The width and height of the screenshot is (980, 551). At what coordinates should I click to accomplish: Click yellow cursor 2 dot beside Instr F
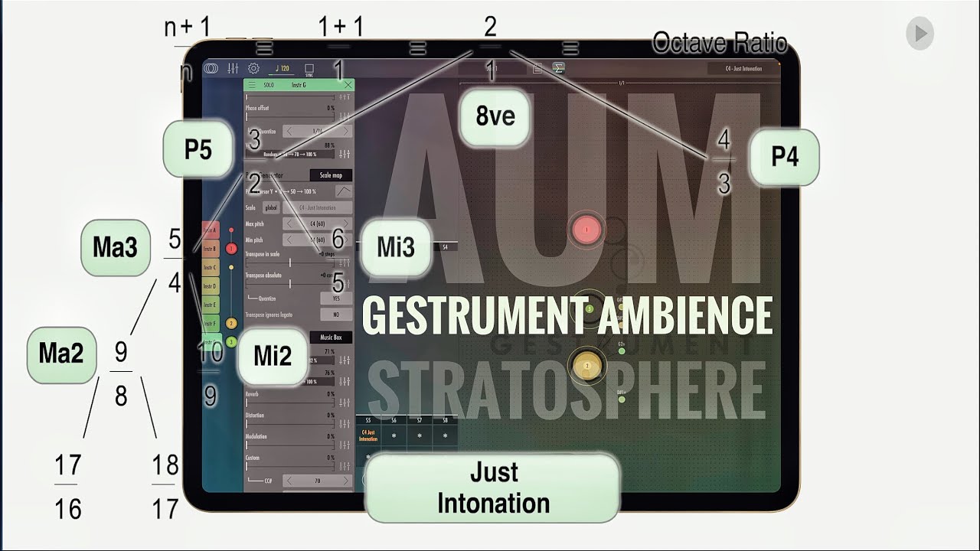(231, 323)
